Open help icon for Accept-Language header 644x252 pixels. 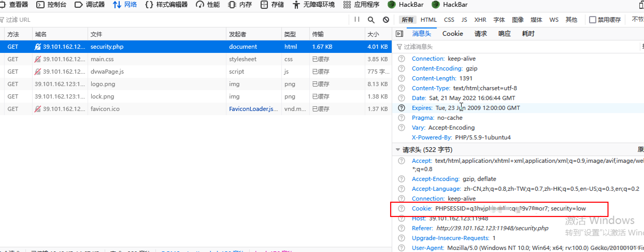coord(401,189)
